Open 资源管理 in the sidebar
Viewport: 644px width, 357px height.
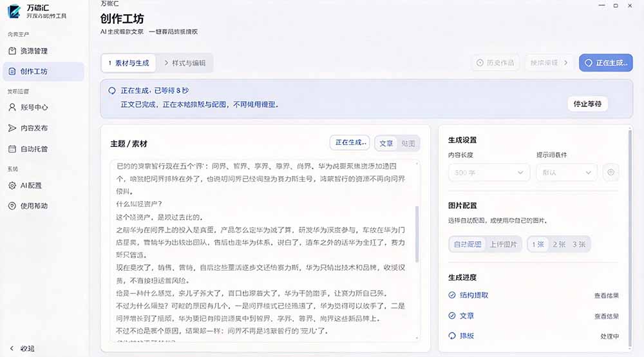pos(43,51)
